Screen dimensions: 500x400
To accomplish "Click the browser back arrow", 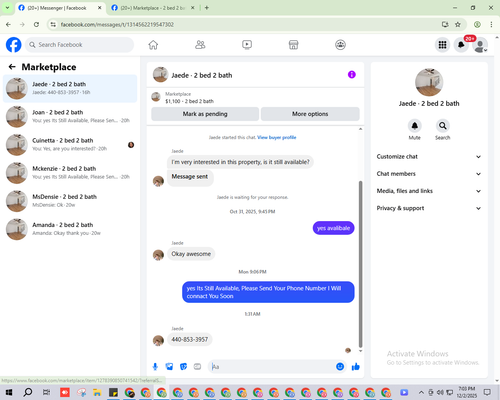I will 8,24.
